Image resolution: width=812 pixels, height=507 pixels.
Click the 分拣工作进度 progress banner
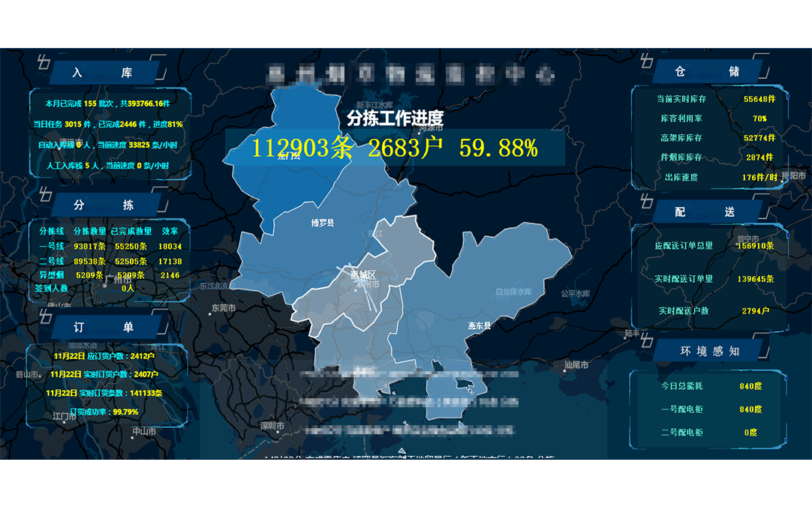395,118
